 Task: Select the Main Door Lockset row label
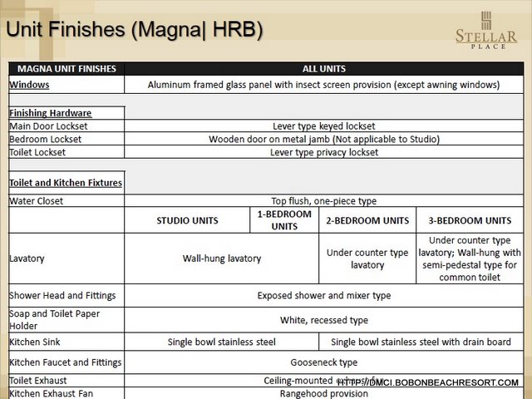click(48, 126)
